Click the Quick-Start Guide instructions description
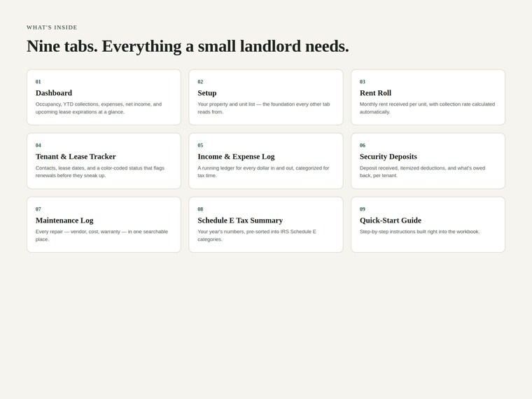This screenshot has width=532, height=399. (420, 232)
